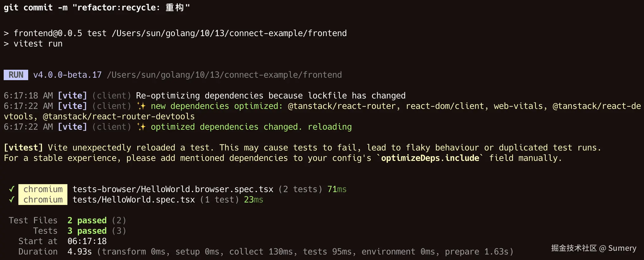Viewport: 644px width, 260px height.
Task: Click the second chromium badge
Action: pyautogui.click(x=43, y=200)
